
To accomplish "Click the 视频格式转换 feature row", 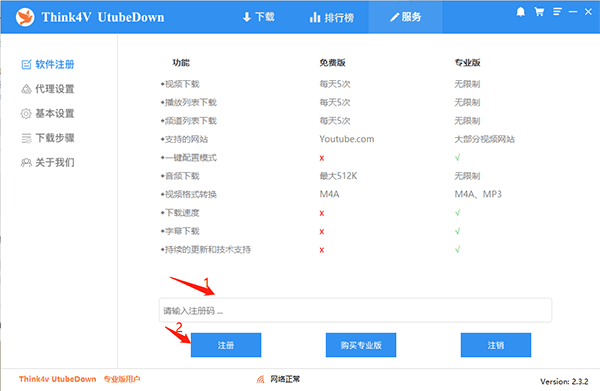I will [189, 194].
